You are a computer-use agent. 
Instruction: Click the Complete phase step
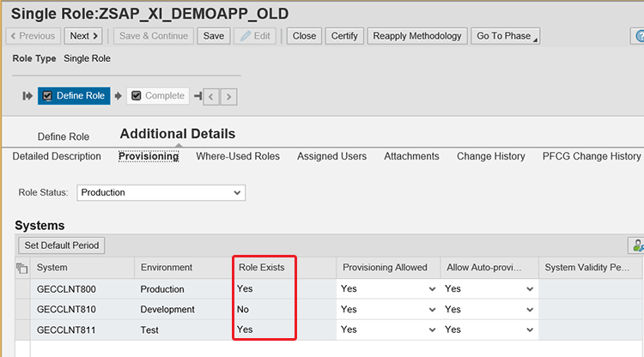pyautogui.click(x=158, y=96)
